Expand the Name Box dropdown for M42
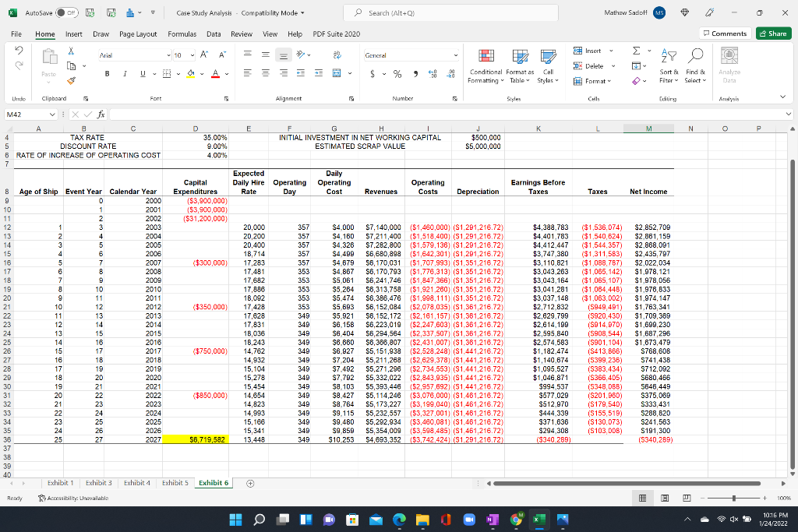 pyautogui.click(x=53, y=115)
